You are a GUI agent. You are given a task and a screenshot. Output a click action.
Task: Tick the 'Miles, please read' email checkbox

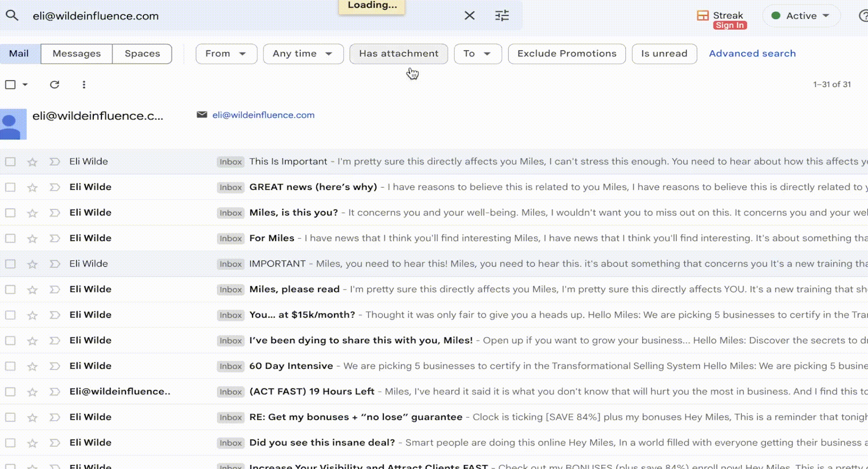coord(10,290)
